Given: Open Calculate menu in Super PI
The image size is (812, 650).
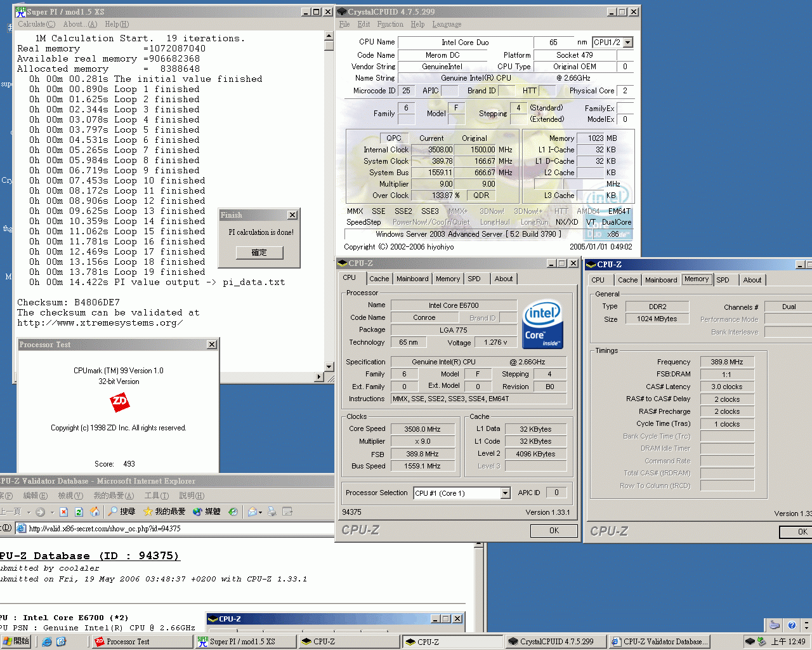Looking at the screenshot, I should [x=36, y=24].
